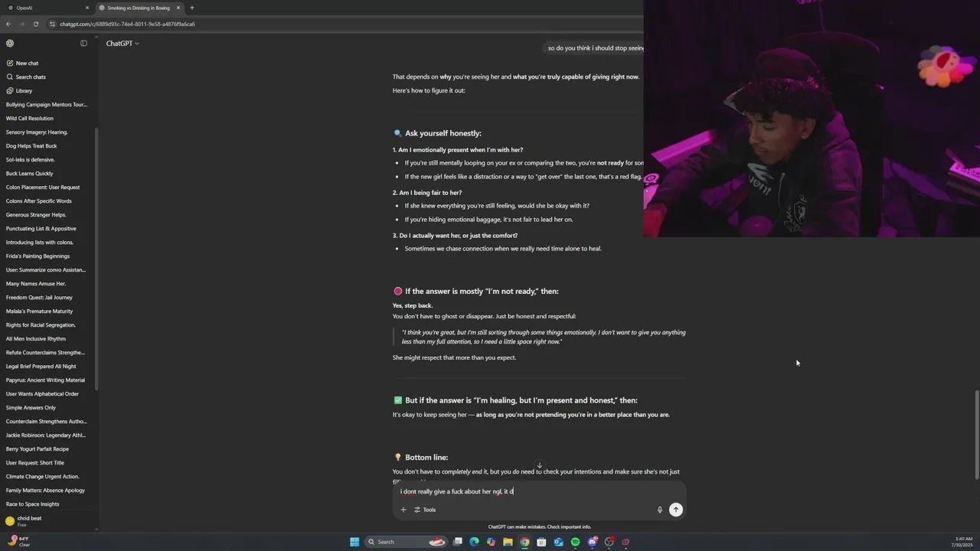Expand the ChatGPT model dropdown
980x551 pixels.
click(122, 44)
